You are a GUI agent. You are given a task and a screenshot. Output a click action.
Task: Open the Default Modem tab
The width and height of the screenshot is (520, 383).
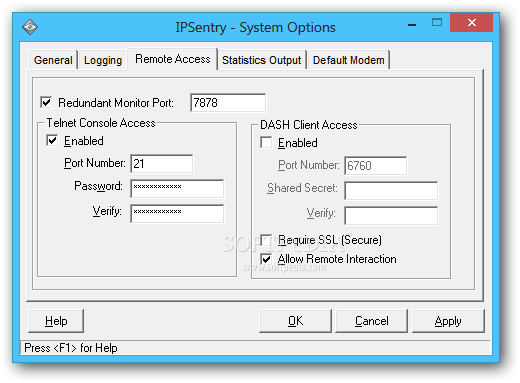point(349,60)
